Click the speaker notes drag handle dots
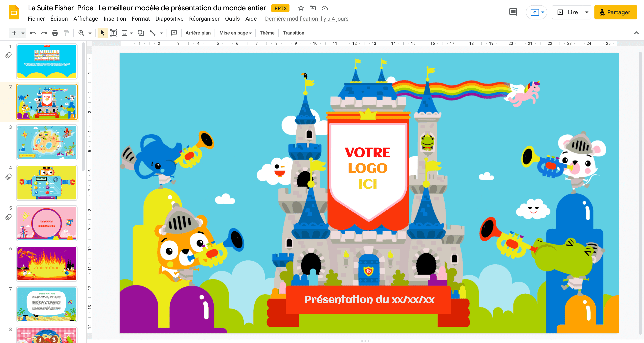This screenshot has width=644, height=343. tap(365, 341)
